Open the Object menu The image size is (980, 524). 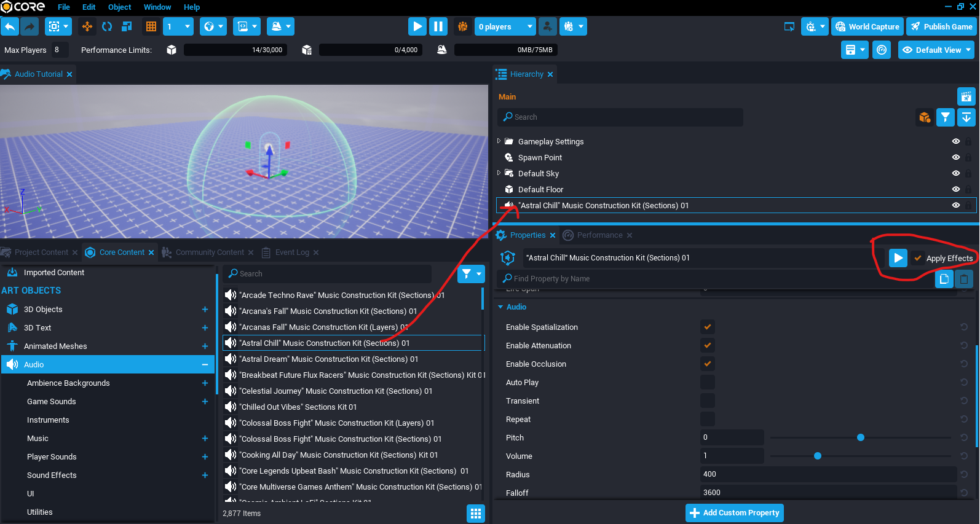point(120,7)
